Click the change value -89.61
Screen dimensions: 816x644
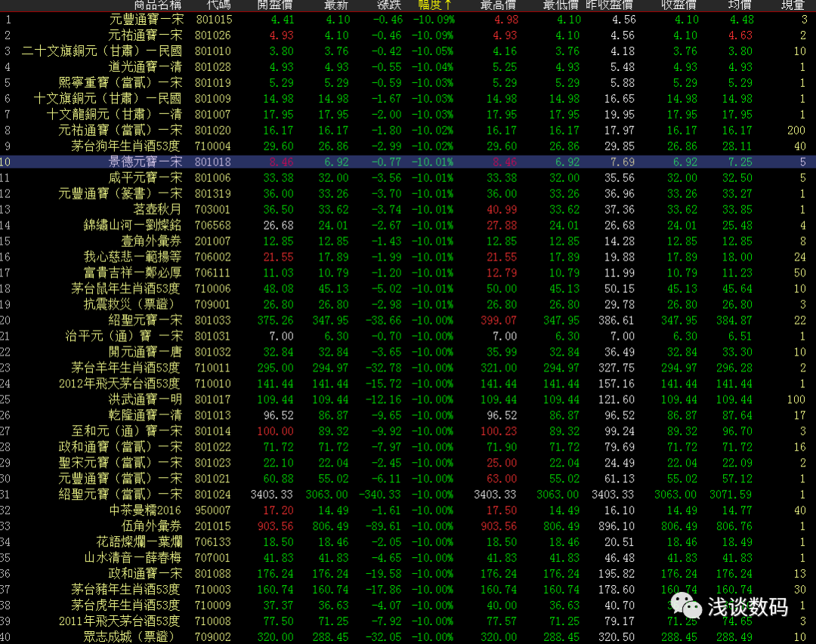pos(384,526)
